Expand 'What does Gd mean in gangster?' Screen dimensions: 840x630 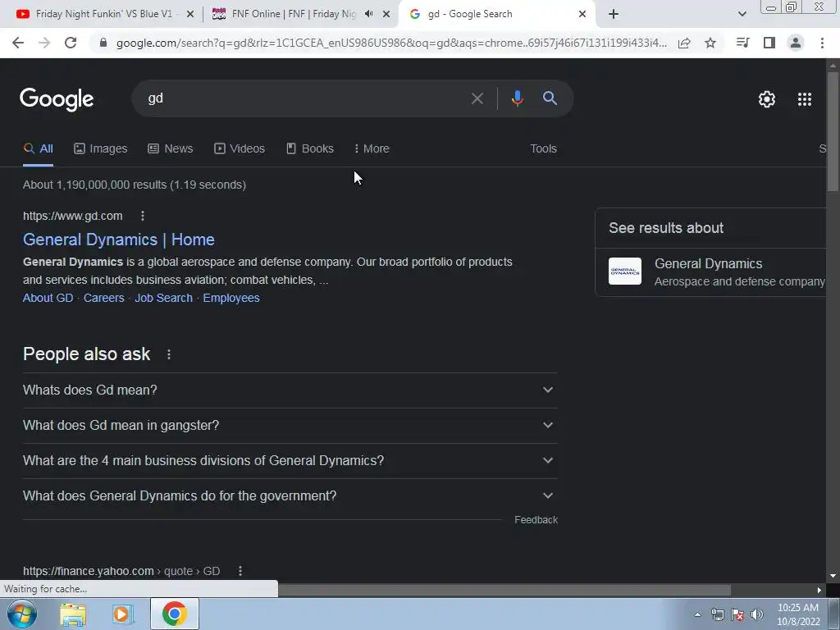290,426
